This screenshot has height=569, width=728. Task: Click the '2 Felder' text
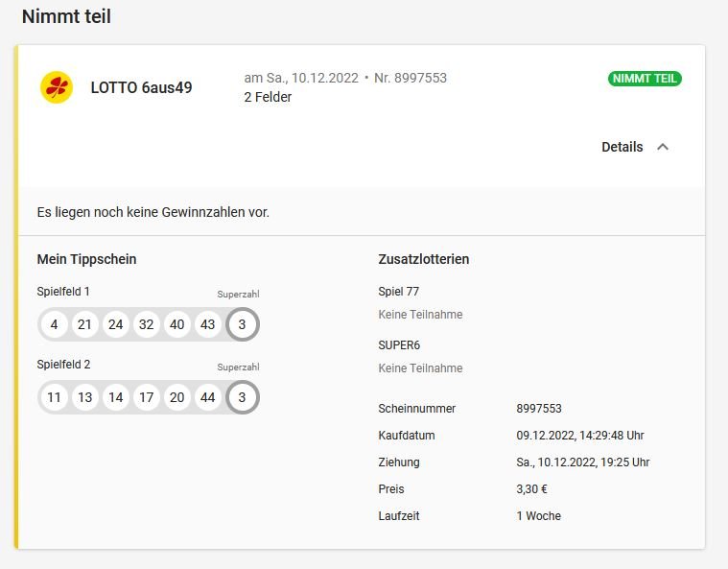[x=268, y=97]
